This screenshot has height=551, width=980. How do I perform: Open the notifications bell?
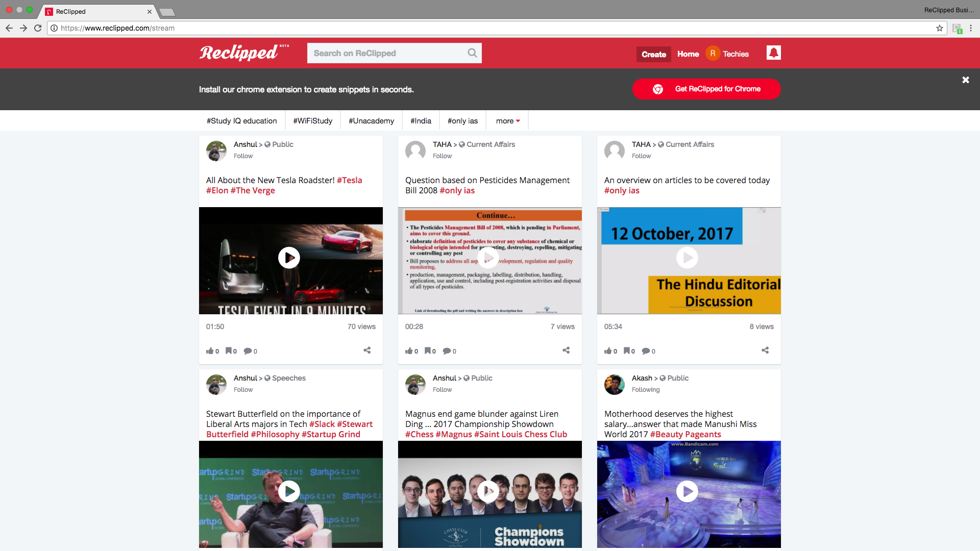point(773,53)
